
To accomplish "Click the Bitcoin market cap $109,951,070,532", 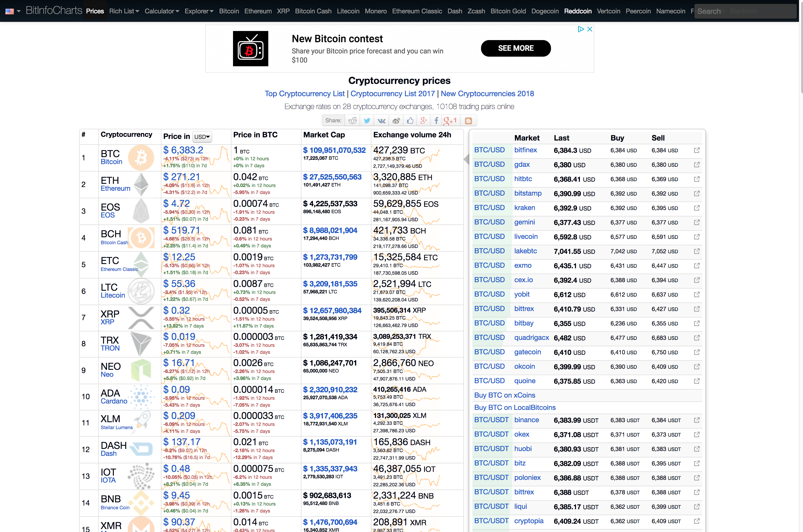I will click(x=334, y=150).
